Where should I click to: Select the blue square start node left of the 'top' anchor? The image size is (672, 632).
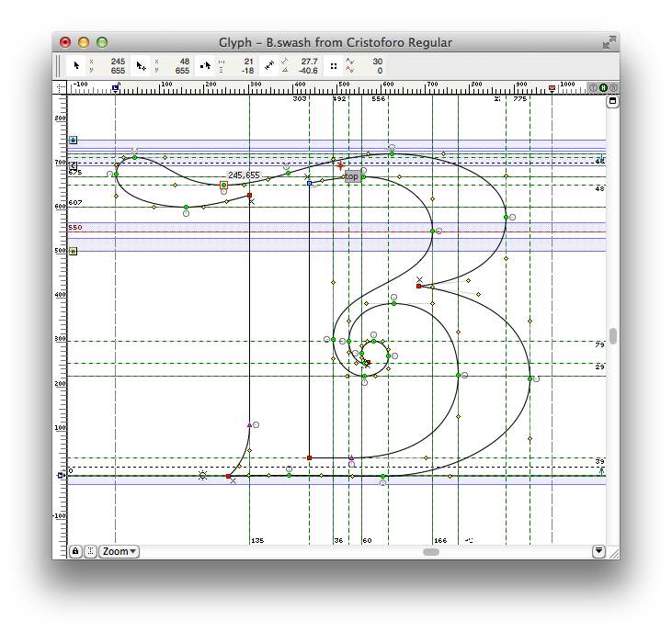pos(309,184)
